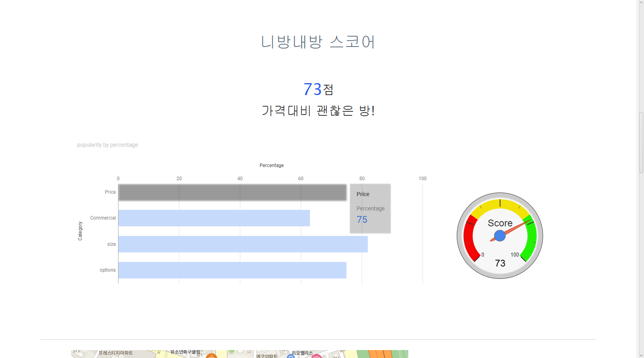Click the map label '유소년축구클럽'
Viewport: 644px width, 358px height.
(185, 352)
